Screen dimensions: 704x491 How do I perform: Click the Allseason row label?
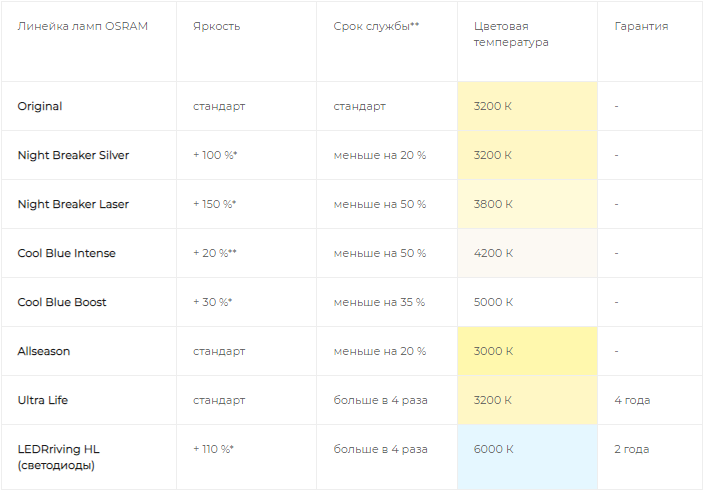tap(44, 351)
